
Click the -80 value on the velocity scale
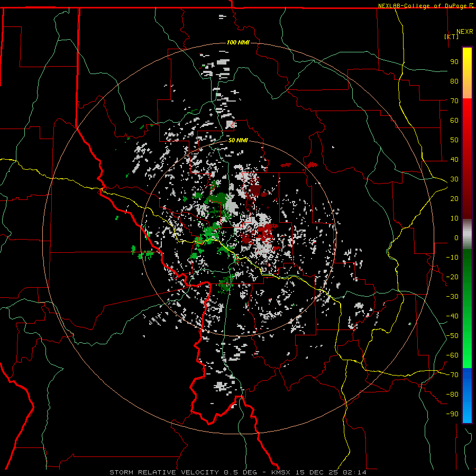tap(452, 395)
